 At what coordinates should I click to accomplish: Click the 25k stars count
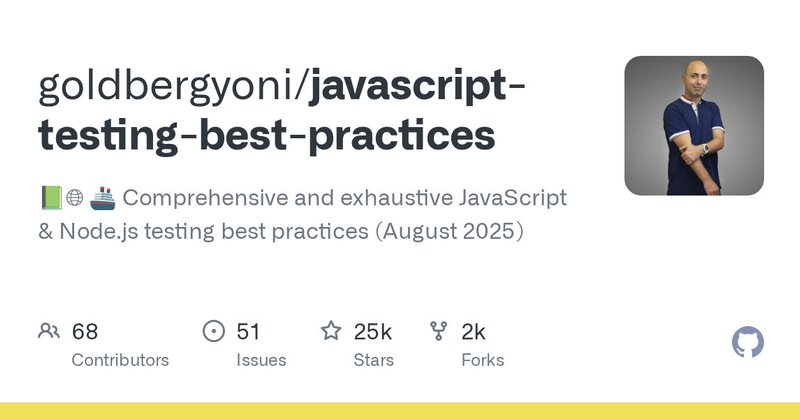click(x=372, y=332)
